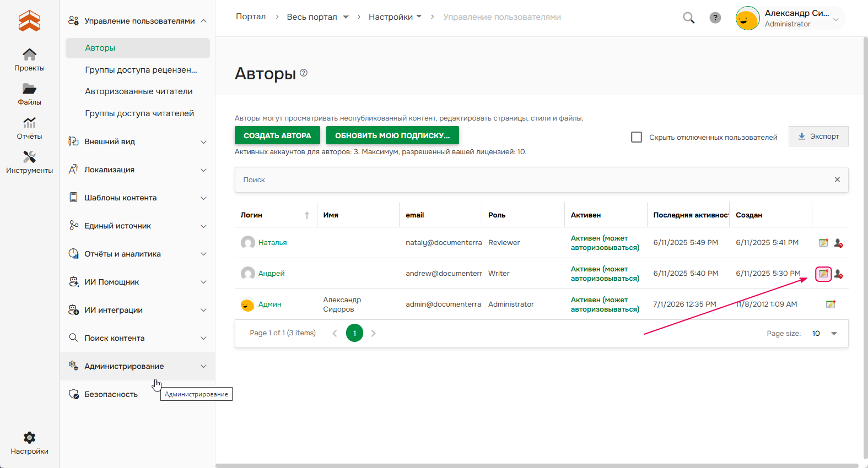The height and width of the screenshot is (468, 868).
Task: Toggle Скрыть отключенных пользователей checkbox
Action: pos(637,137)
